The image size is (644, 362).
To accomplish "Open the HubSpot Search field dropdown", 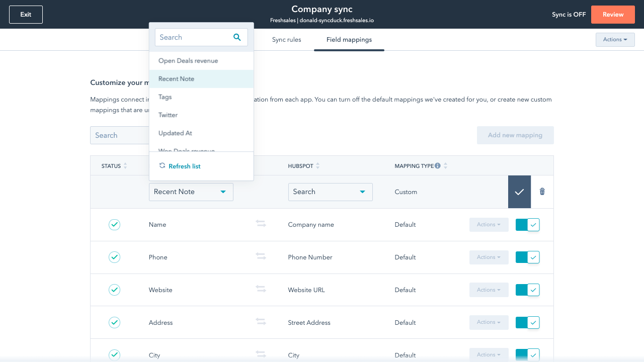I will 330,192.
